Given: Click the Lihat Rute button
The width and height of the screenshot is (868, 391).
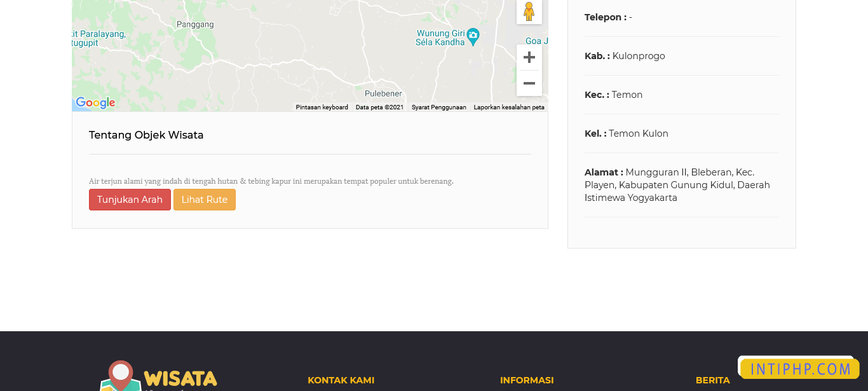Looking at the screenshot, I should (205, 199).
